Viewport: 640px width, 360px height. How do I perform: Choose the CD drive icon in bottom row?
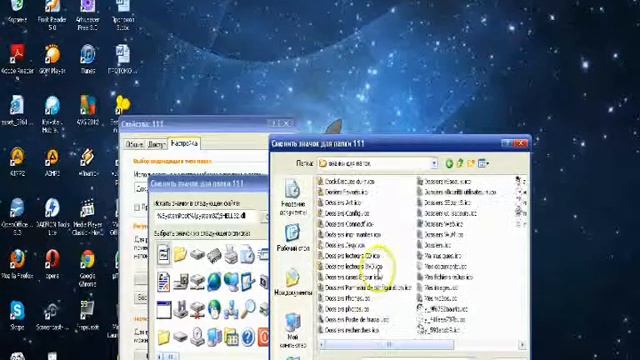click(x=197, y=337)
